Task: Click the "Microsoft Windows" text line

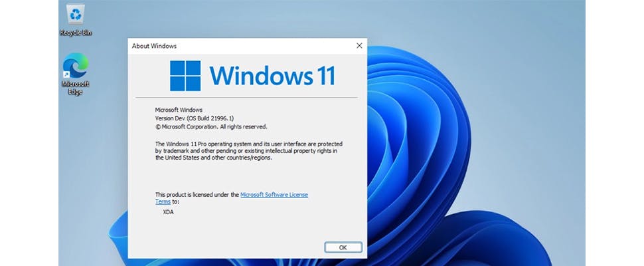Action: [179, 110]
